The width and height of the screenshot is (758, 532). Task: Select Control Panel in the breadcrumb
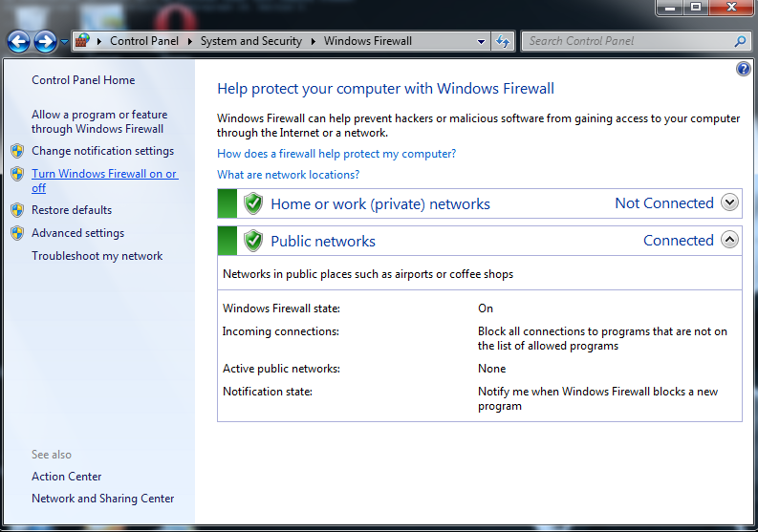pyautogui.click(x=144, y=41)
